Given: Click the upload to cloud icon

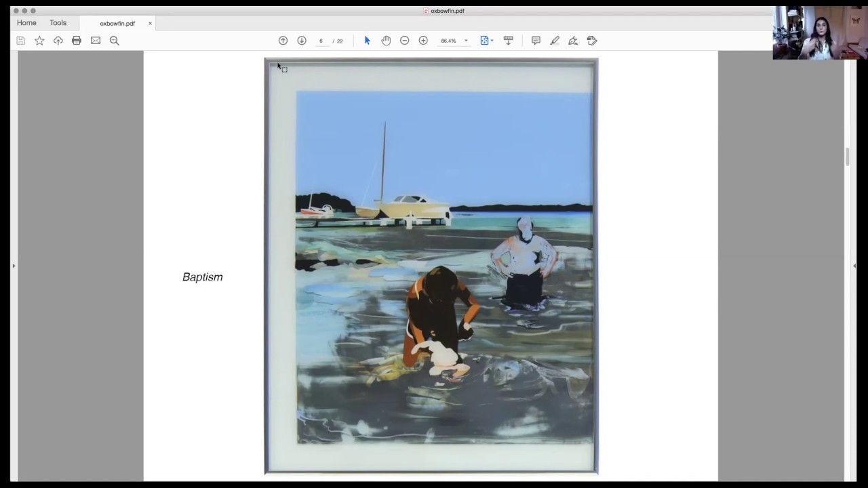Looking at the screenshot, I should click(x=58, y=41).
